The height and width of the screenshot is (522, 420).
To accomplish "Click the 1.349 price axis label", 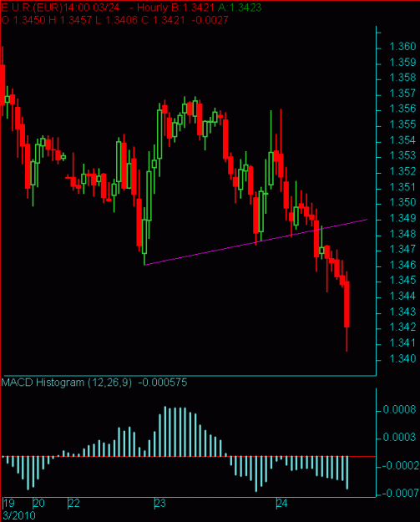I will tap(402, 218).
